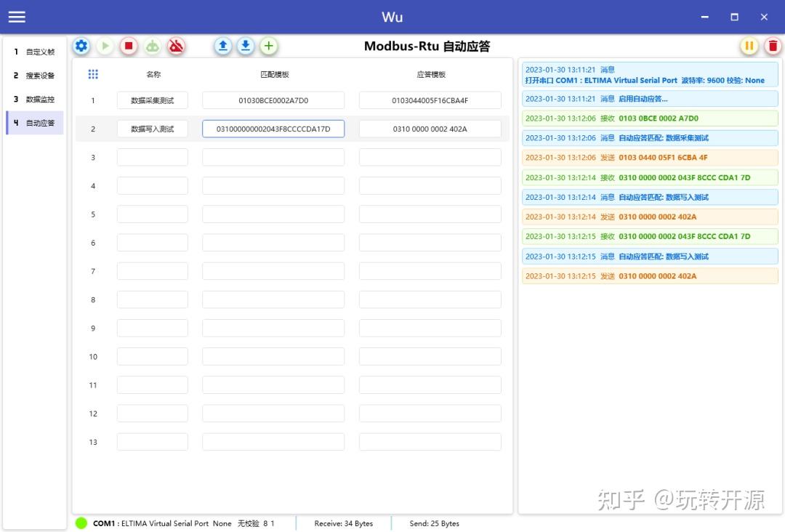Viewport: 785px width, 532px height.
Task: Start the service with the green play icon
Action: point(105,46)
